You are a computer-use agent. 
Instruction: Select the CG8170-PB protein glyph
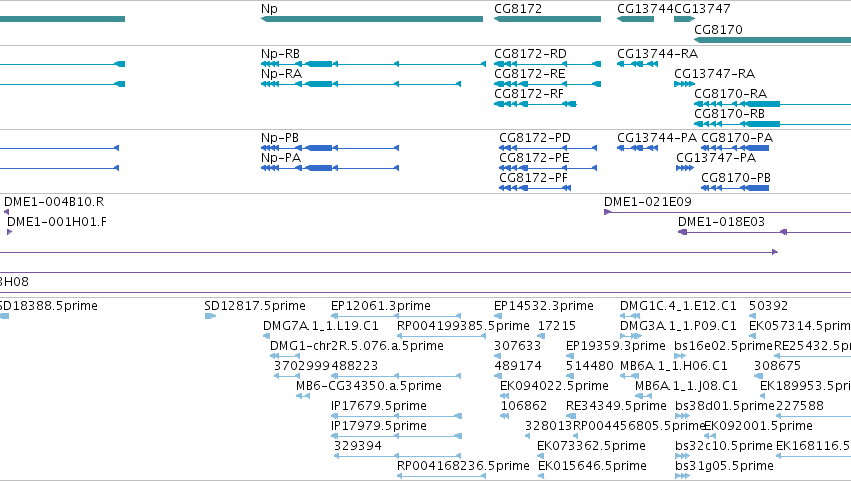[x=735, y=188]
